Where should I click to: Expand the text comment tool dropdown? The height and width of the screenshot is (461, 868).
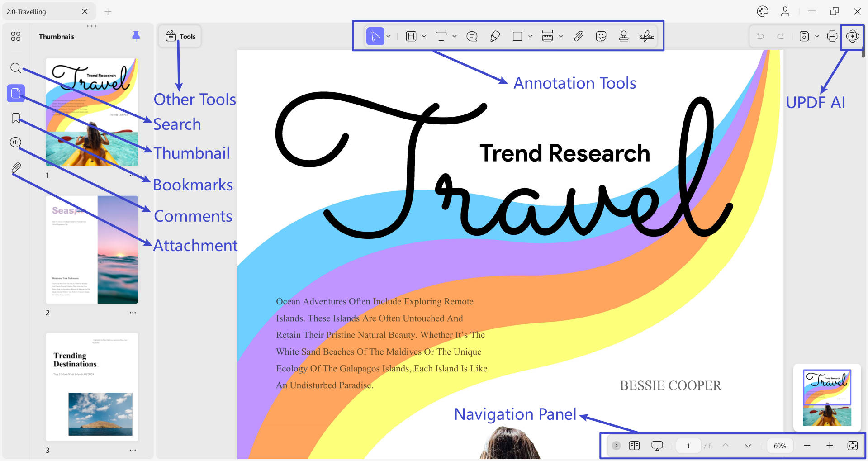(455, 36)
